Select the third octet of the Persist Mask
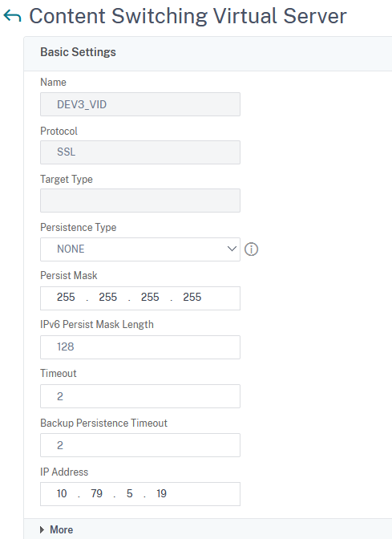392x539 pixels. click(x=150, y=298)
